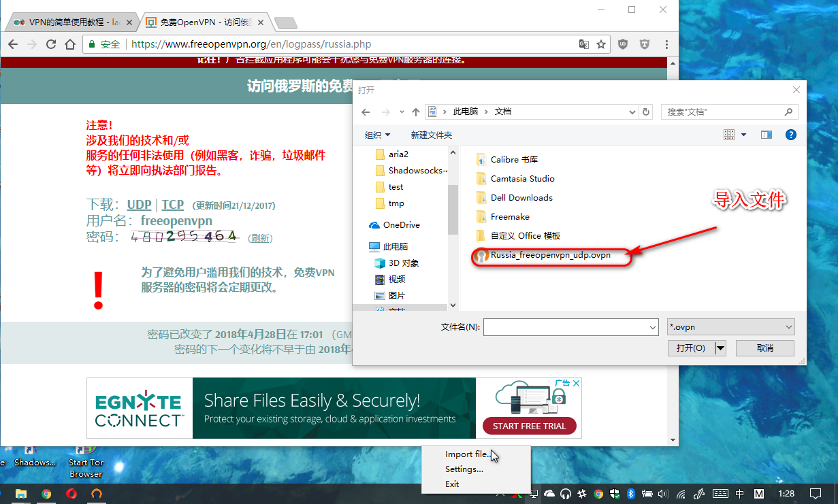Open a new Chrome tab

coord(285,23)
